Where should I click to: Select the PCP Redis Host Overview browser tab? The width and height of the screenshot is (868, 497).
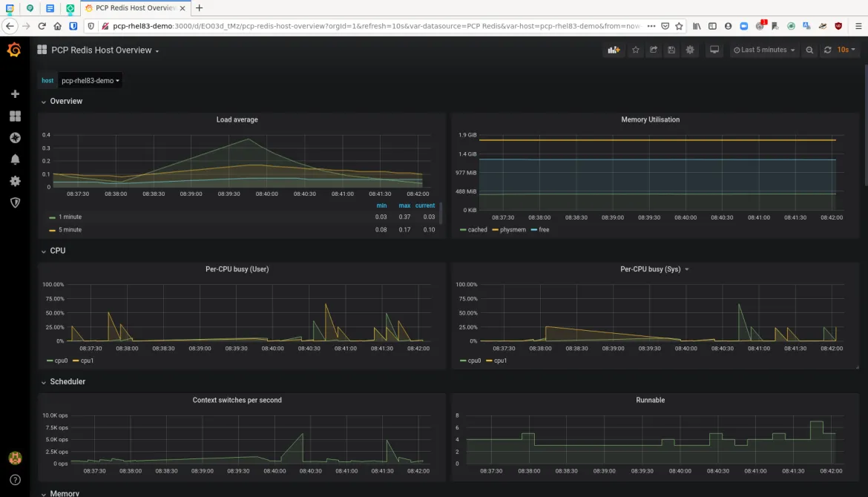[136, 8]
